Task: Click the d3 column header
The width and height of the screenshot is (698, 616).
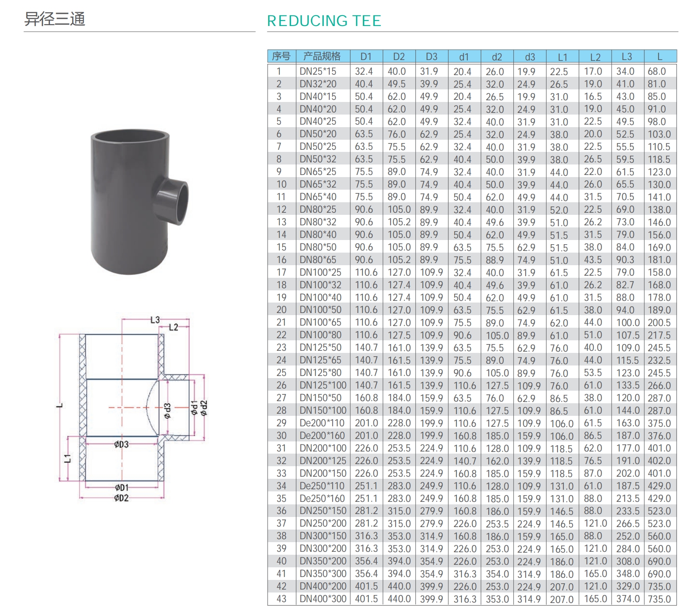Action: [530, 57]
